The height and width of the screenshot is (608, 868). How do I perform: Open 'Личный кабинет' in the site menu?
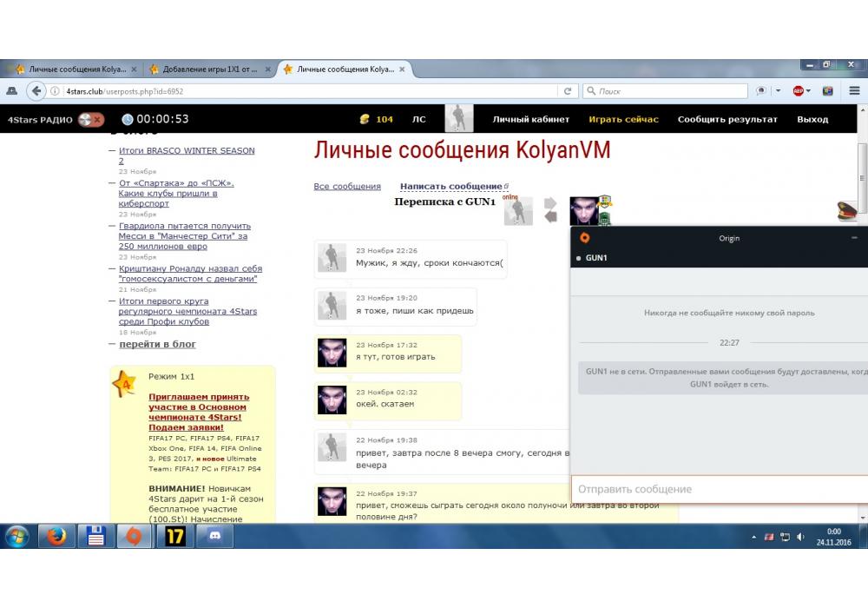click(530, 119)
